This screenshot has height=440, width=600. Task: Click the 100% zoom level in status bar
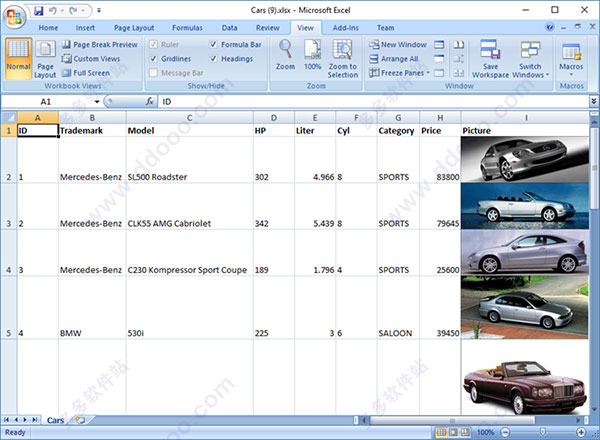tap(485, 432)
